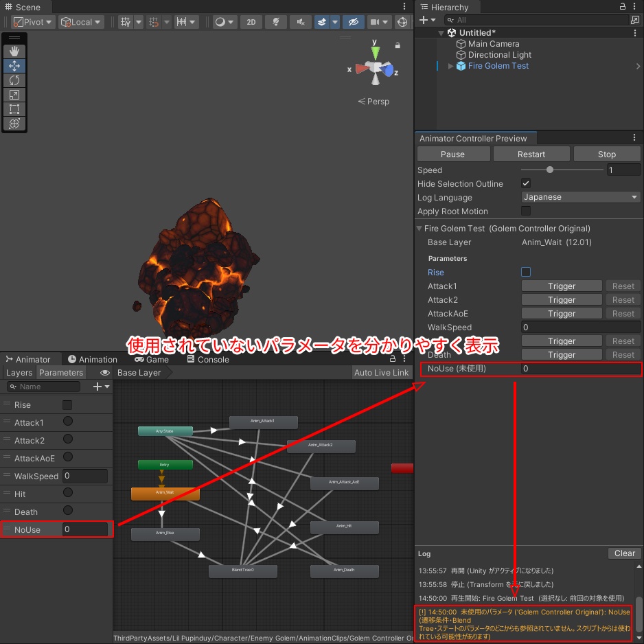
Task: Collapse the Untitled scene tree
Action: click(441, 33)
